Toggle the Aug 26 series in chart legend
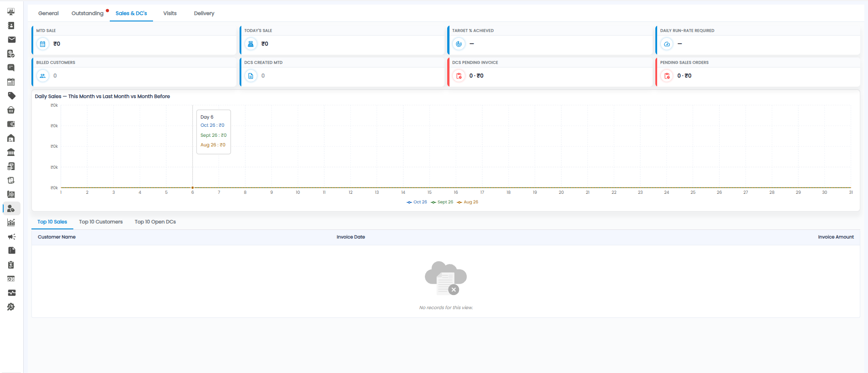868x373 pixels. pos(468,202)
